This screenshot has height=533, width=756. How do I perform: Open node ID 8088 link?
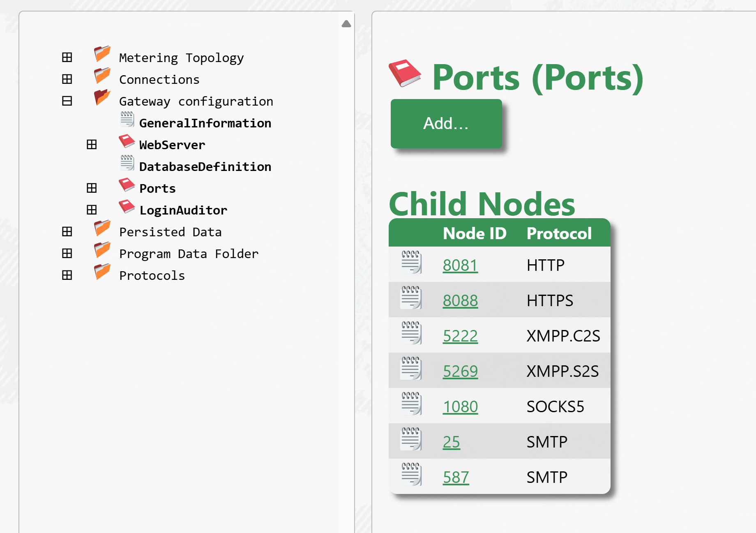[460, 301]
